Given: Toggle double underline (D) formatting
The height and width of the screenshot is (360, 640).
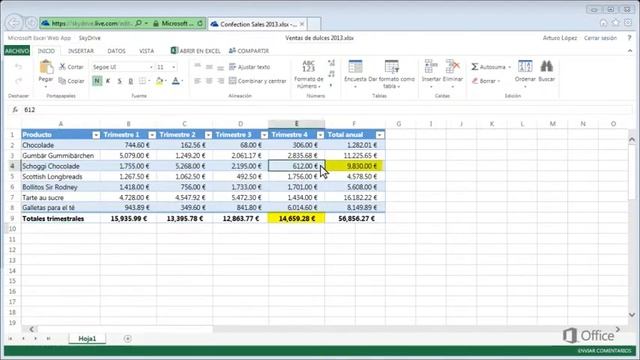Looking at the screenshot, I should (131, 81).
